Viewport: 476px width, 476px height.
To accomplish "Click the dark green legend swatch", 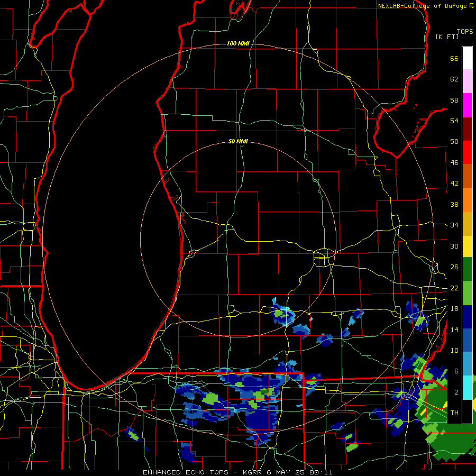I will [467, 269].
